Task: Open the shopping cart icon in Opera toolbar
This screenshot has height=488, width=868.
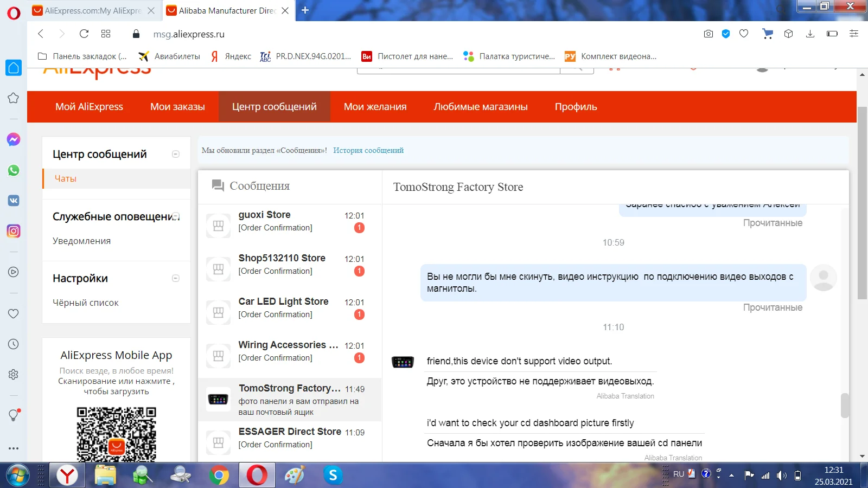Action: click(x=768, y=34)
